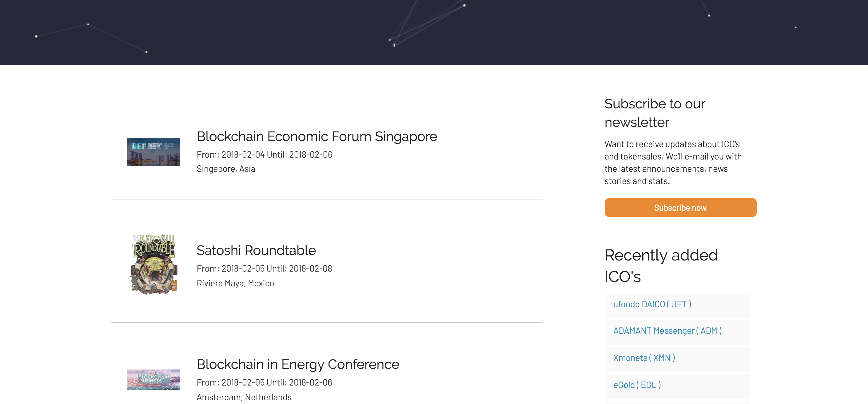Click the Satoshi Roundtable date range
This screenshot has width=868, height=404.
click(264, 269)
